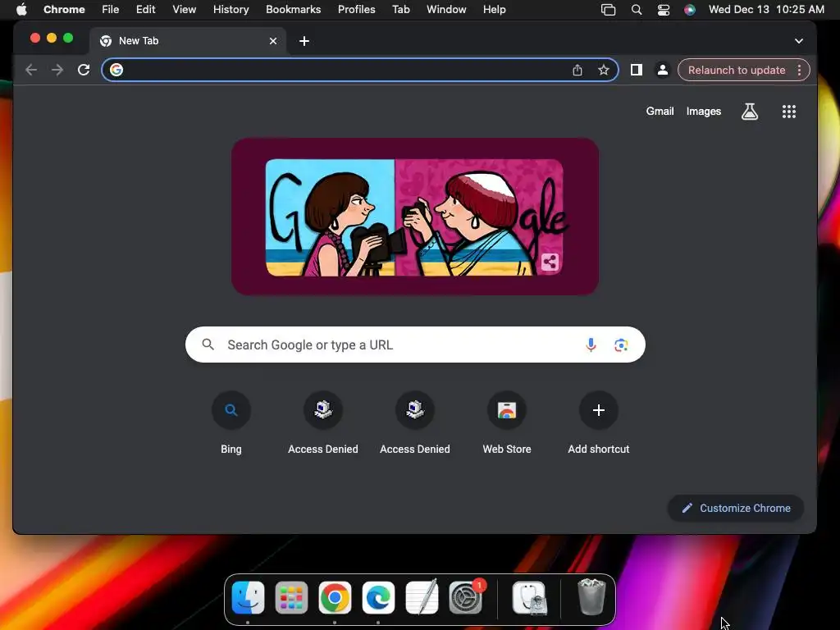Open the profile avatar icon
The height and width of the screenshot is (630, 840).
662,70
